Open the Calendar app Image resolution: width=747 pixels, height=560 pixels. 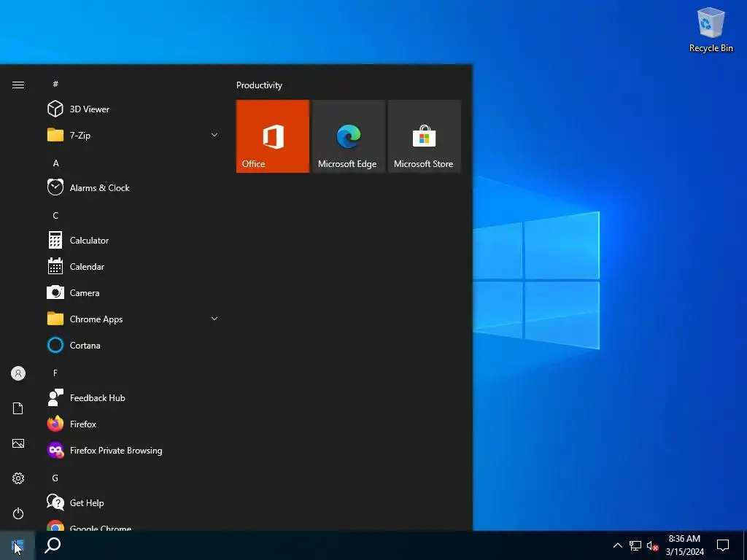click(x=133, y=267)
